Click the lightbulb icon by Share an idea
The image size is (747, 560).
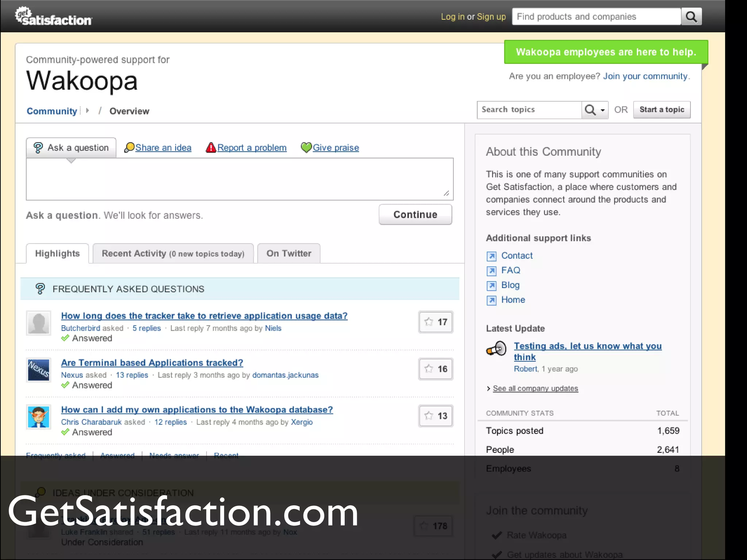(x=129, y=147)
